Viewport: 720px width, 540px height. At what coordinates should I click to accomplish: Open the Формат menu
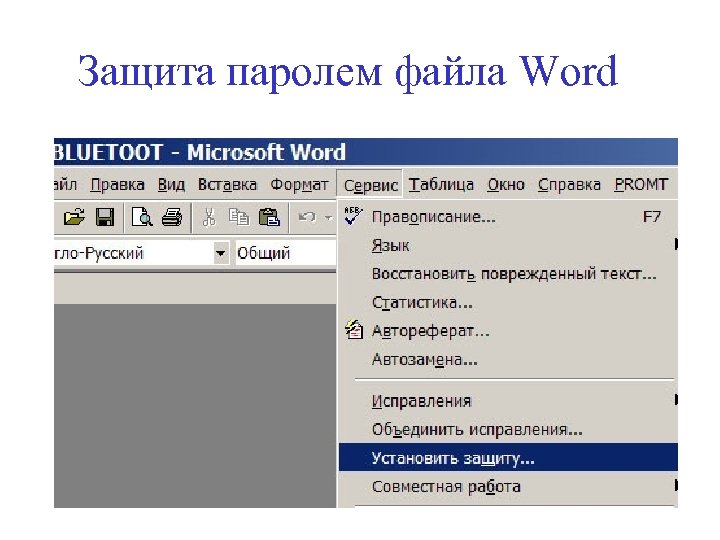pyautogui.click(x=299, y=185)
